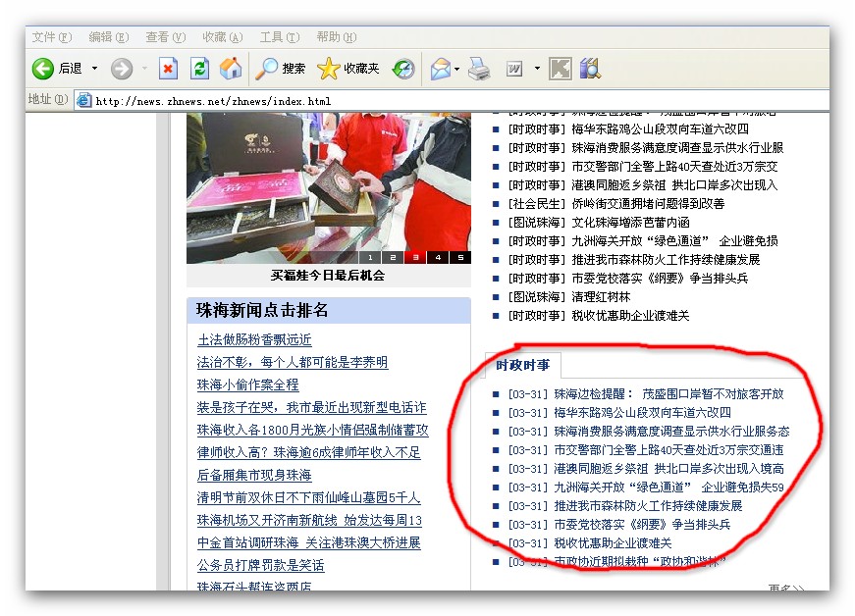The width and height of the screenshot is (855, 616).
Task: Open the link 公务员打牌罚款是笑话
Action: point(261,565)
